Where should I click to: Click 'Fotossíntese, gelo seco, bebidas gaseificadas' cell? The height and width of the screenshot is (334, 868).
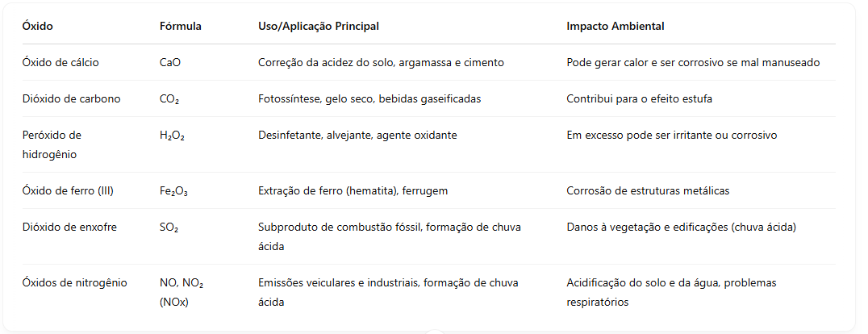pos(369,98)
